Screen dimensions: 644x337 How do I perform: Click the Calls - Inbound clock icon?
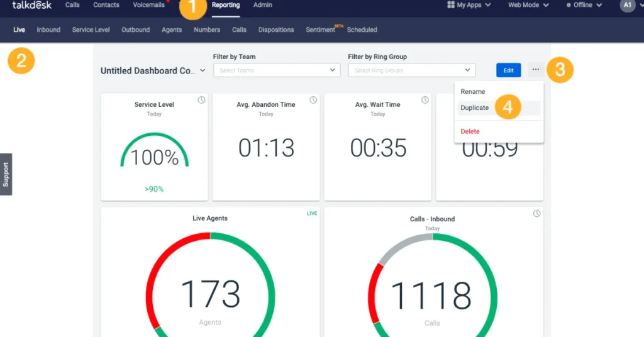pyautogui.click(x=536, y=213)
